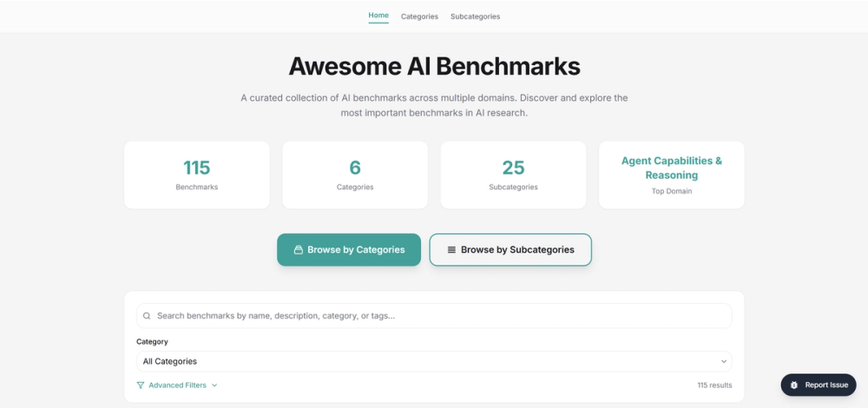Click the list icon in Browse by Subcategories
Image resolution: width=868 pixels, height=408 pixels.
(x=451, y=250)
